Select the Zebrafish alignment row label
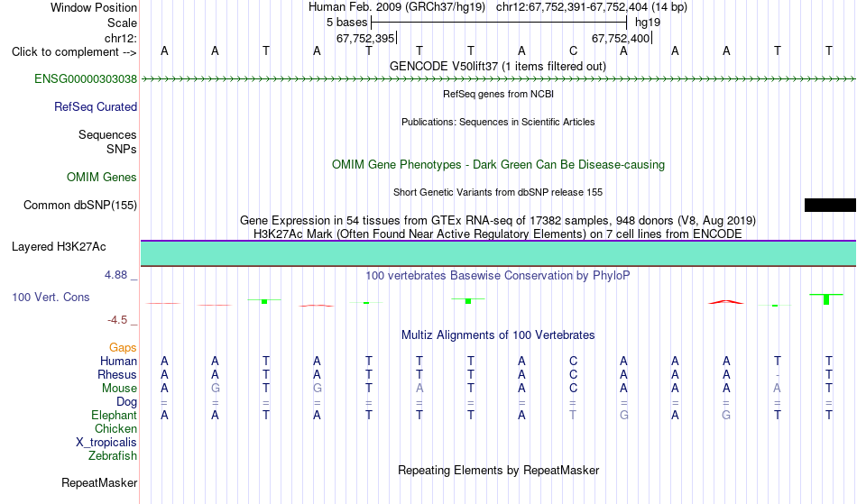Screen dimensions: 857x504 click(112, 455)
